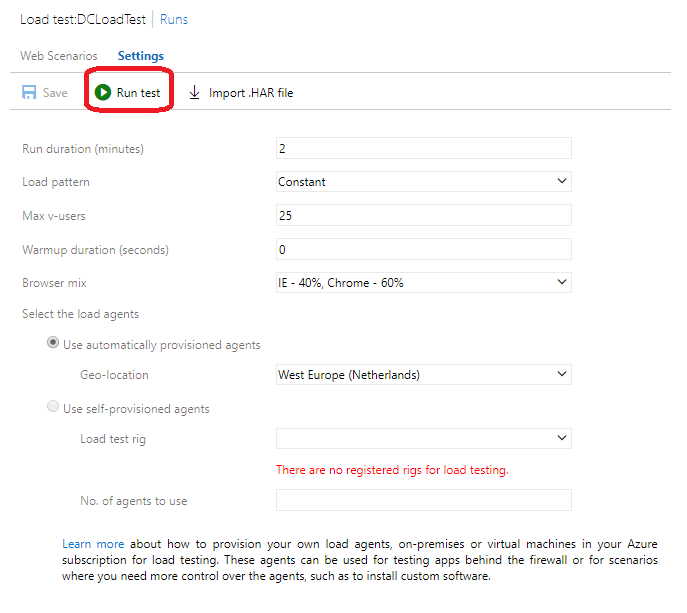
Task: Select Use automatically provisioned agents radio
Action: [53, 342]
